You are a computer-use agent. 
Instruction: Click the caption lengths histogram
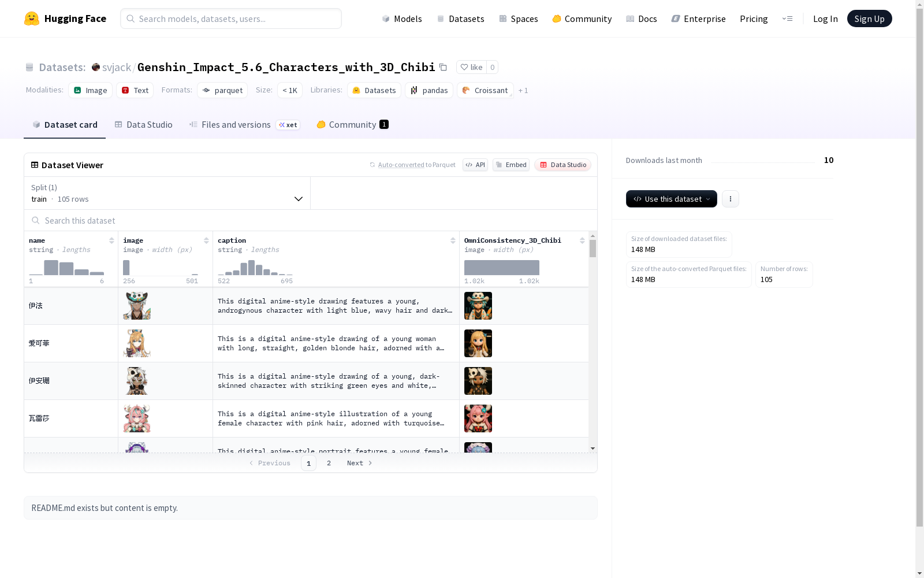255,268
